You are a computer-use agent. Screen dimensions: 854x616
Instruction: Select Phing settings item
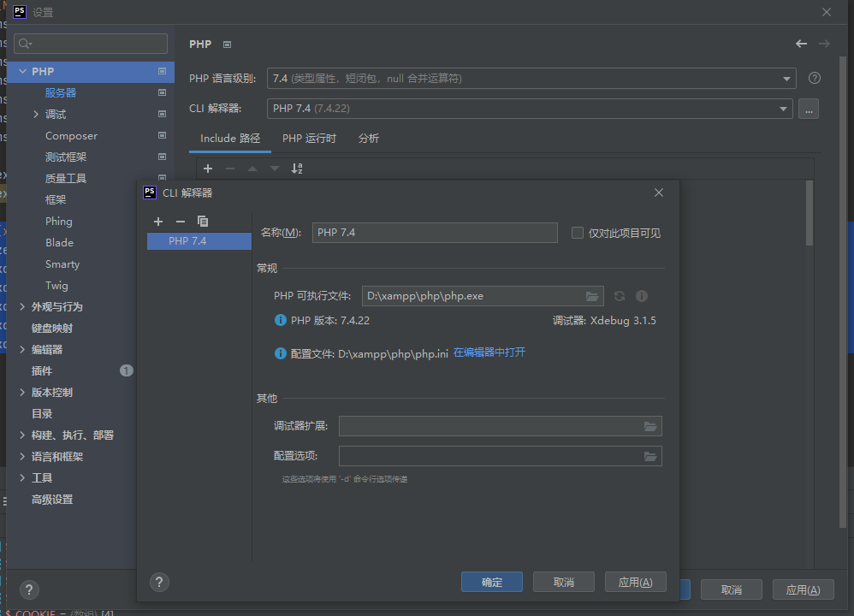59,221
